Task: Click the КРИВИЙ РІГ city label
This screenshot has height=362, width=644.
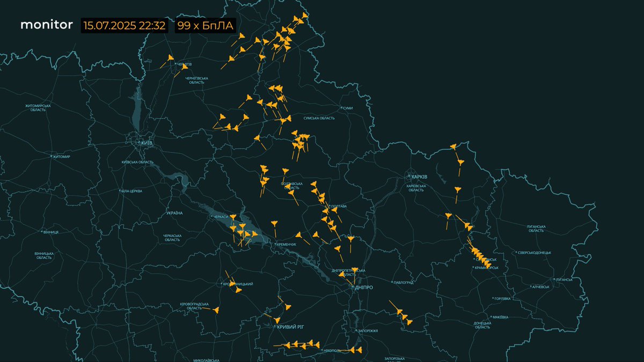Action: 290,327
